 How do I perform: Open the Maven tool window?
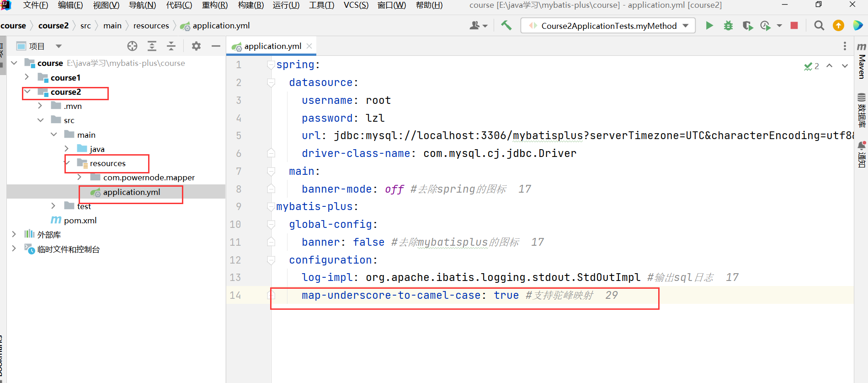pos(862,61)
